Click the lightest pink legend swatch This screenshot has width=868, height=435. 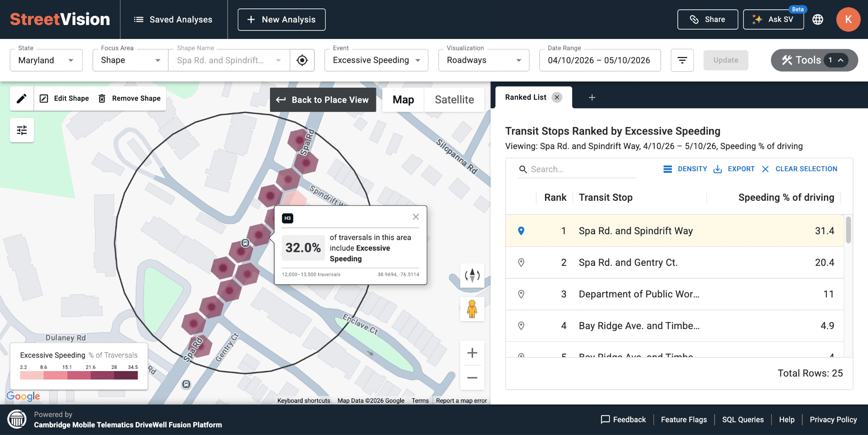(x=32, y=375)
